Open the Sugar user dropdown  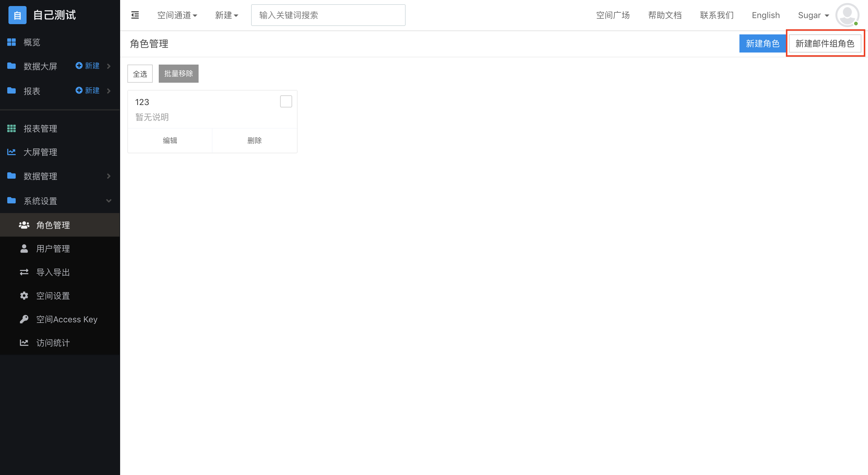tap(813, 15)
